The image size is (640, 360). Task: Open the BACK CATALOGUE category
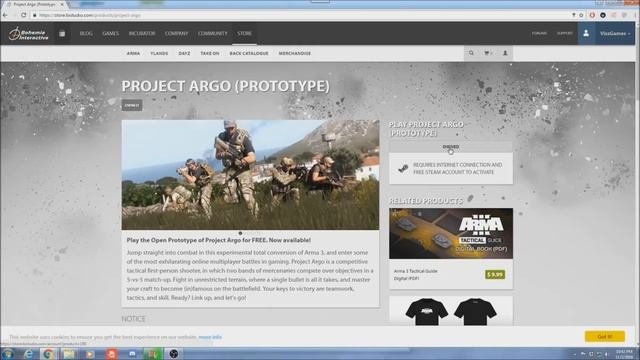(x=249, y=53)
